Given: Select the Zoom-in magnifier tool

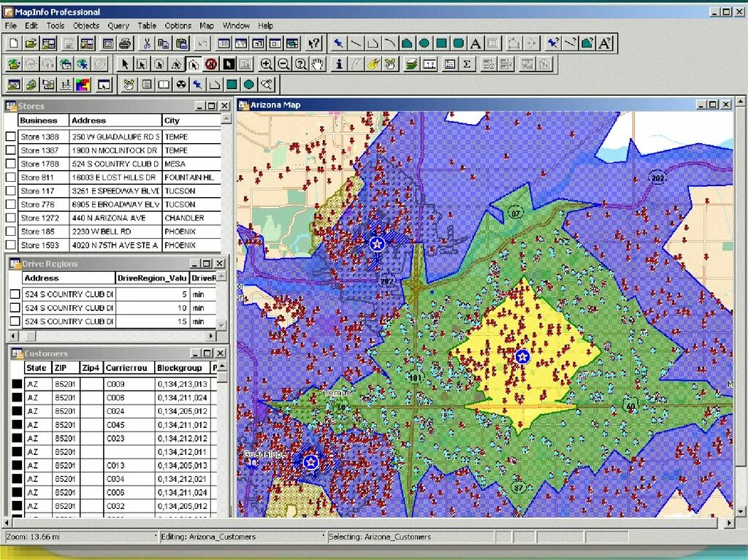Looking at the screenshot, I should (267, 64).
